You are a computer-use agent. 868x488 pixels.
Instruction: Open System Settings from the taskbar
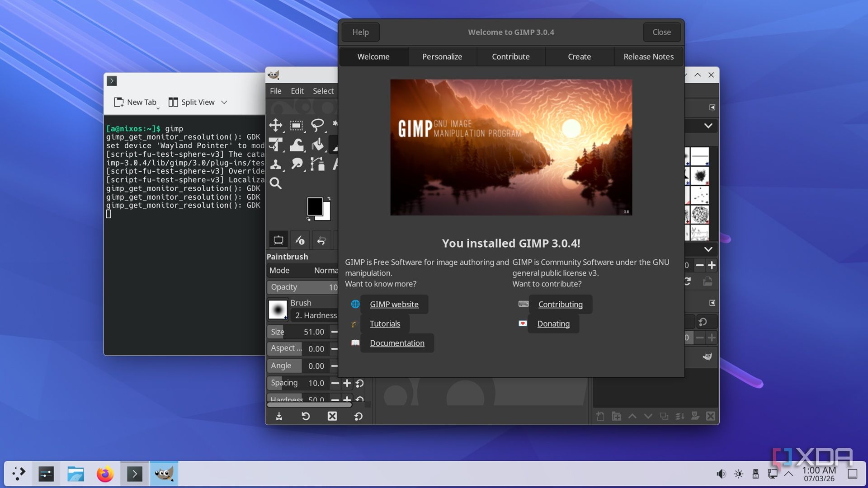pyautogui.click(x=46, y=474)
